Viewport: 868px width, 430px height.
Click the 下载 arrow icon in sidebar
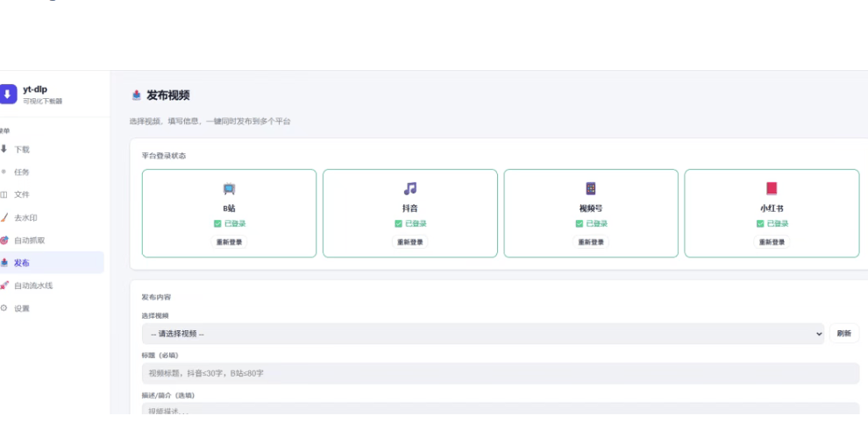pos(4,149)
